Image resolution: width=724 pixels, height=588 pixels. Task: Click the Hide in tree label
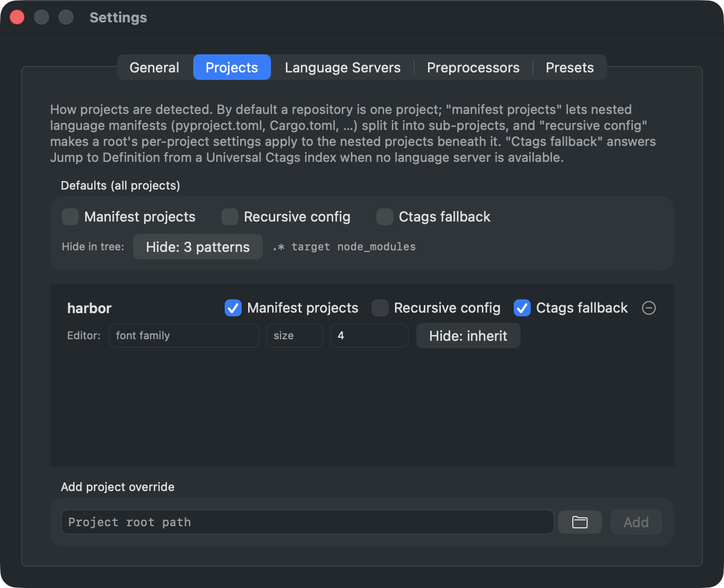93,247
